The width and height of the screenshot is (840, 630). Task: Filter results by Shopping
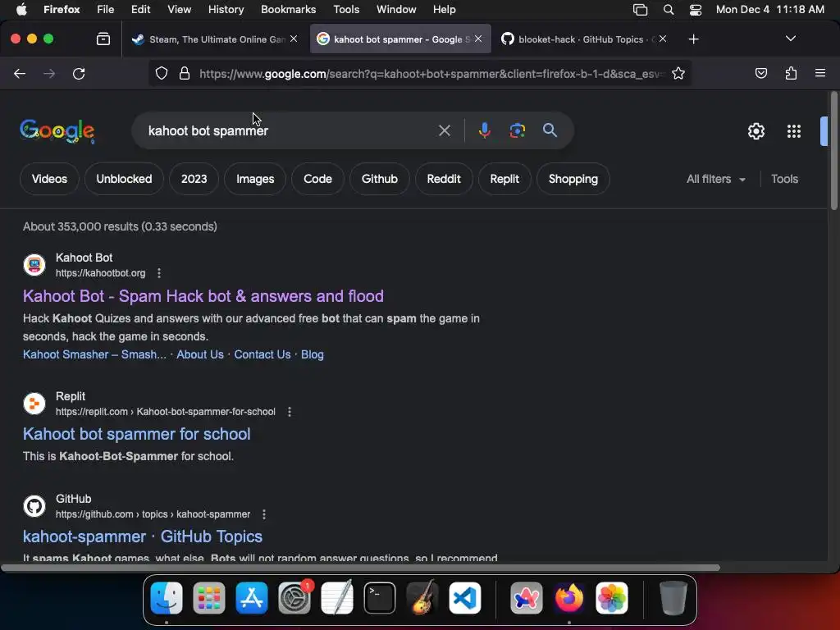(x=573, y=179)
